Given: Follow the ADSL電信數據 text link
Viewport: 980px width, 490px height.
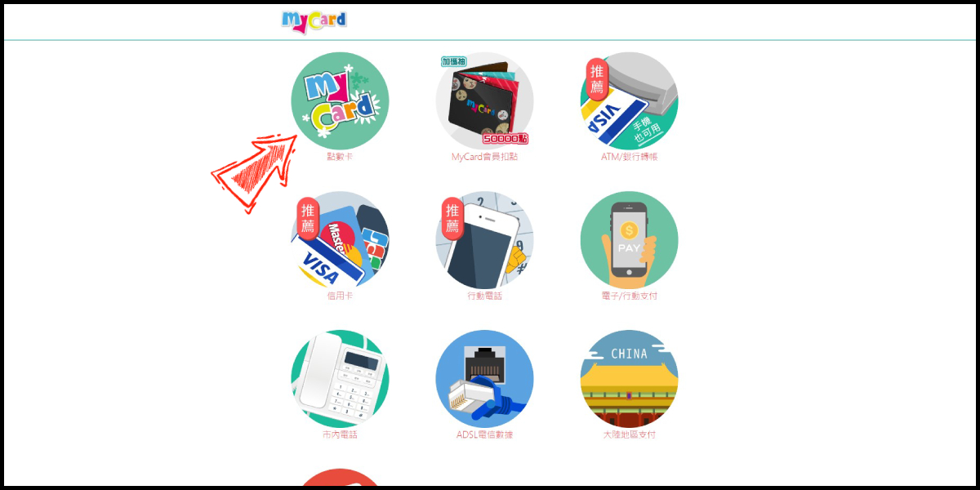Looking at the screenshot, I should pos(484,434).
